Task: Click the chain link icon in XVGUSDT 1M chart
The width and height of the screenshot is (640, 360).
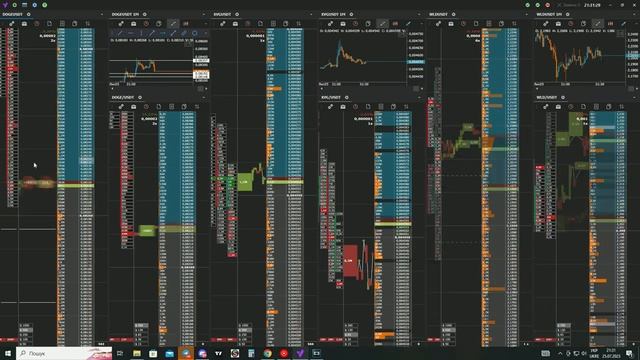Action: tap(330, 24)
